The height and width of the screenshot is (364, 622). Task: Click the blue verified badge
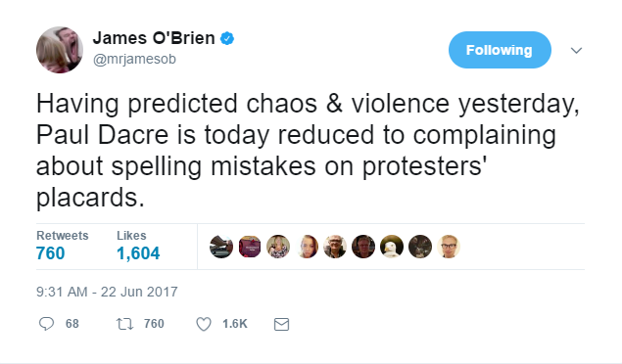pos(227,39)
